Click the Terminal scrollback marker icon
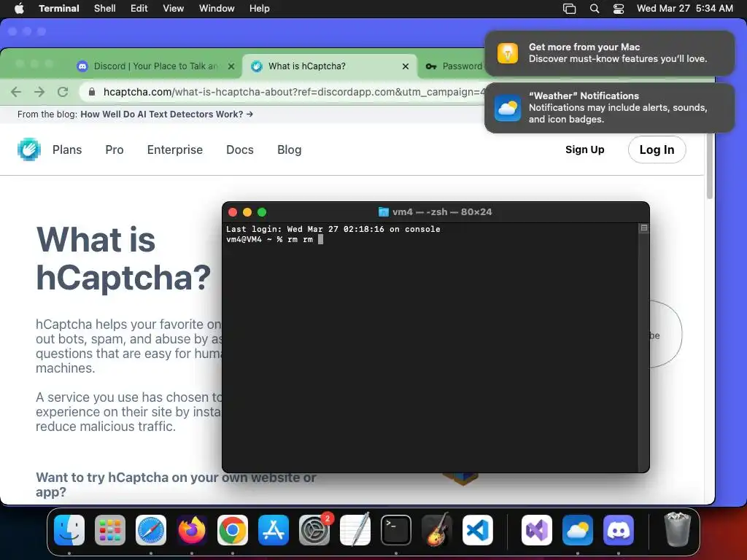The height and width of the screenshot is (560, 747). tap(644, 228)
